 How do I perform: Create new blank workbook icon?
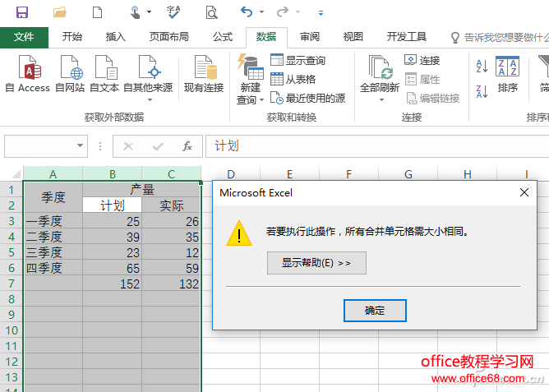point(97,12)
